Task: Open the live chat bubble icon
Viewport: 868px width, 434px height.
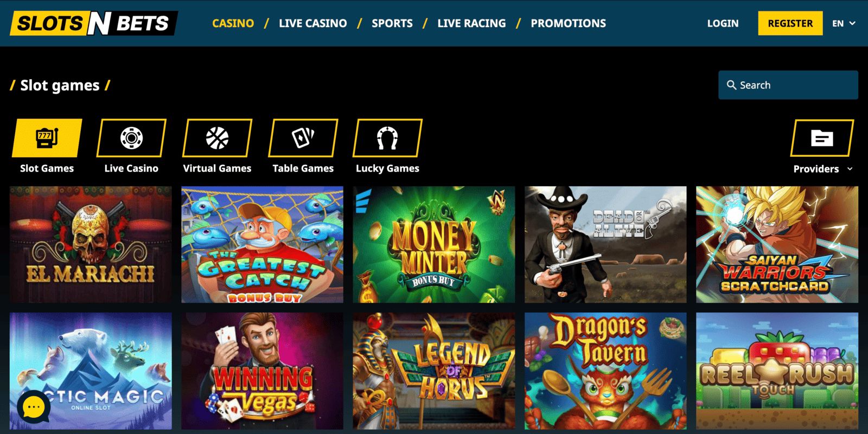Action: coord(34,407)
